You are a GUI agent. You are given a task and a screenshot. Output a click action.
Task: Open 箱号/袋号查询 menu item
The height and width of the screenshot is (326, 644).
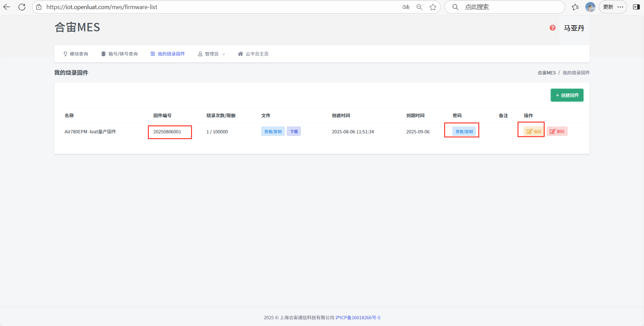click(119, 54)
